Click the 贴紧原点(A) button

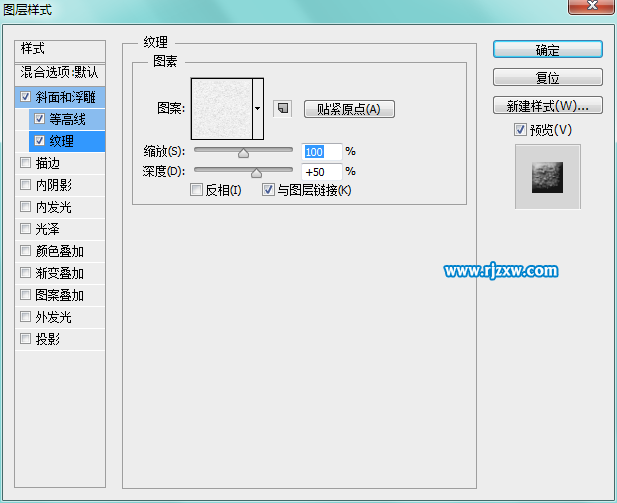pyautogui.click(x=349, y=109)
